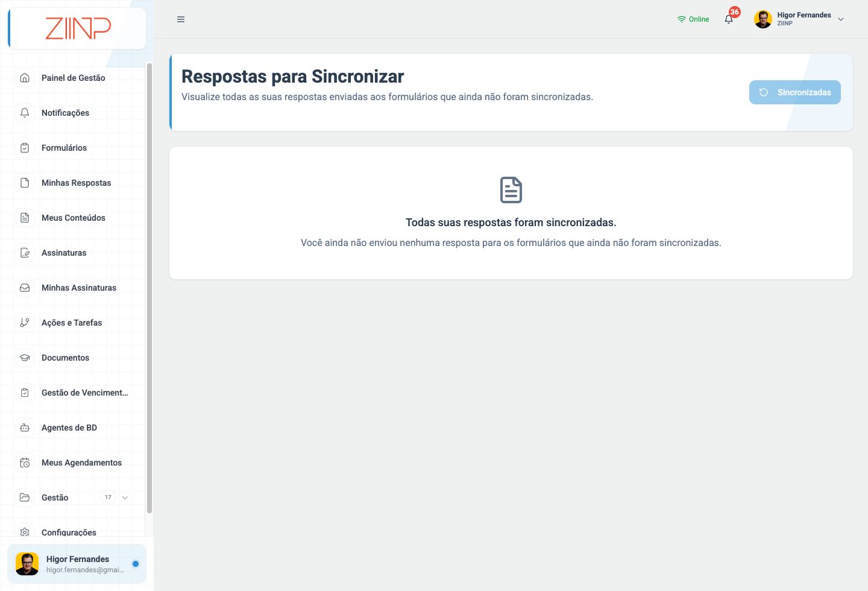Image resolution: width=868 pixels, height=591 pixels.
Task: Open the top bar notification bell
Action: coord(729,19)
